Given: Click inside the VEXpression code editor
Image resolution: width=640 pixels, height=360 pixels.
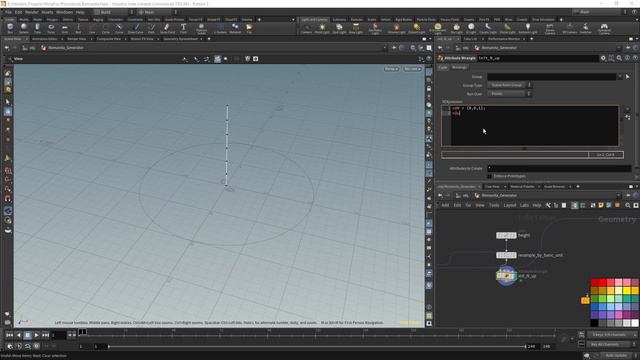Looking at the screenshot, I should (535, 125).
